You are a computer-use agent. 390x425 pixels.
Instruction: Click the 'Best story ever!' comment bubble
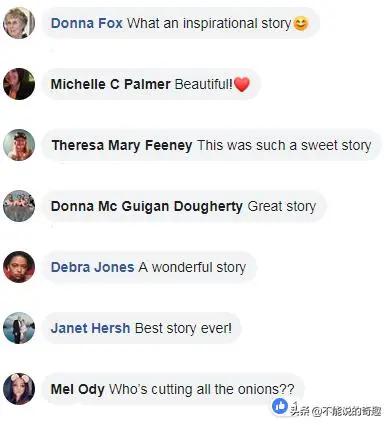coord(142,328)
